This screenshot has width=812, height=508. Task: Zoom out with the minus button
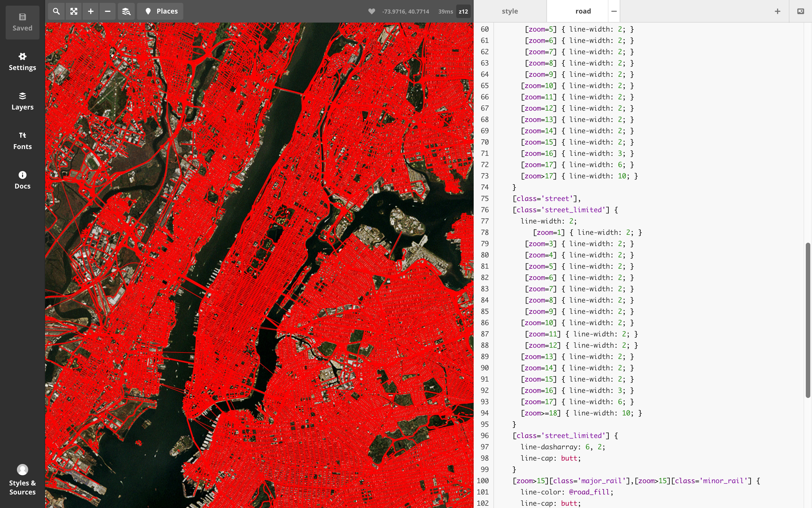[107, 11]
